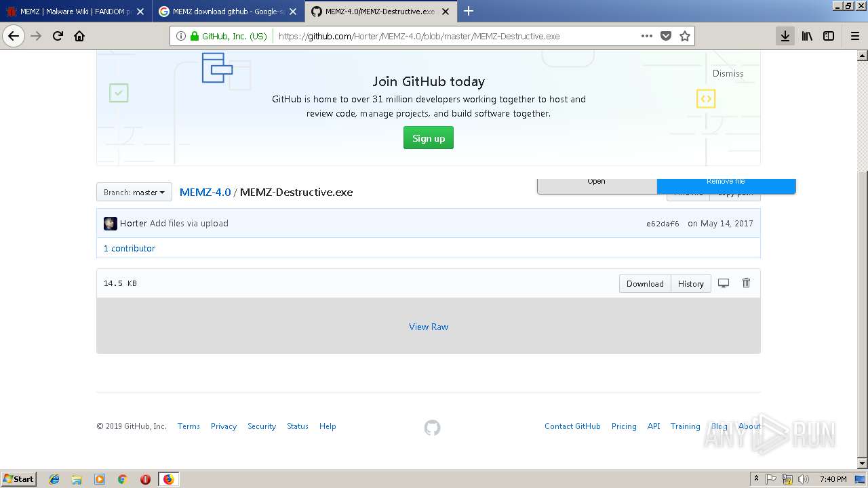Click the GitHub octocat logo in footer
Image resolution: width=868 pixels, height=488 pixels.
click(x=432, y=427)
